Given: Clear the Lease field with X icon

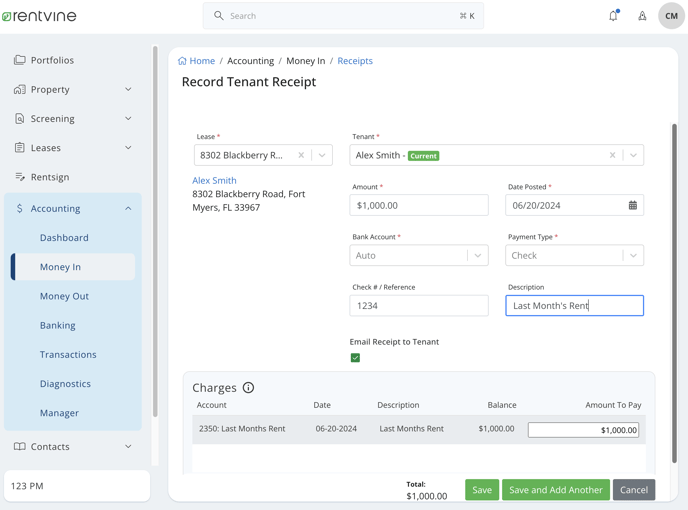Looking at the screenshot, I should click(x=301, y=156).
